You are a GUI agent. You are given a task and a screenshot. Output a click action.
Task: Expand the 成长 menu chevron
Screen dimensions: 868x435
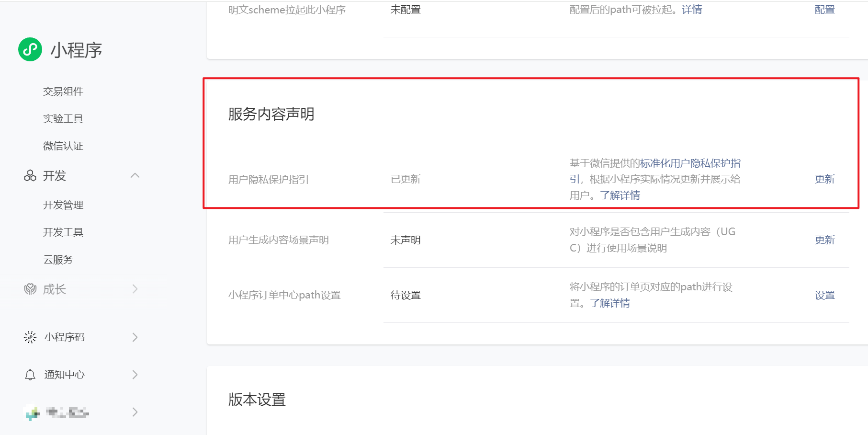pos(135,289)
